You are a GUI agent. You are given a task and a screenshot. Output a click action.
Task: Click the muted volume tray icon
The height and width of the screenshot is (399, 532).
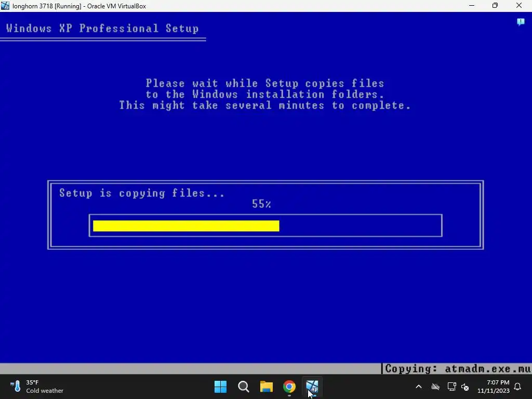click(465, 387)
